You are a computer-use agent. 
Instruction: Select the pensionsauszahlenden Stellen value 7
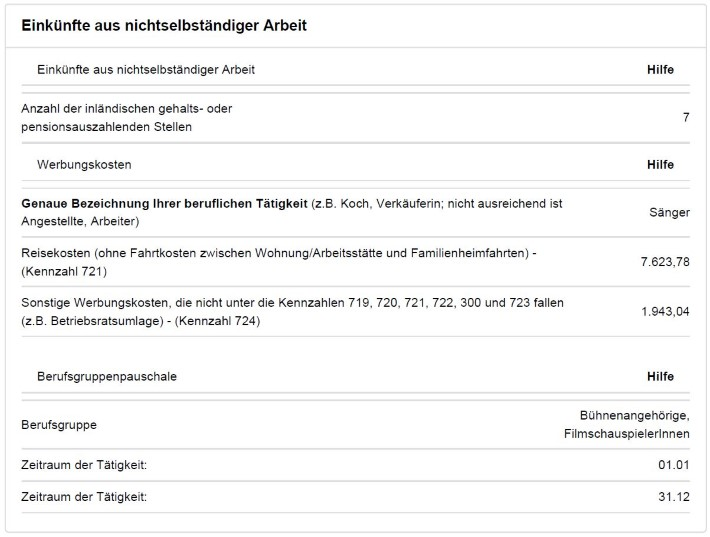click(686, 118)
